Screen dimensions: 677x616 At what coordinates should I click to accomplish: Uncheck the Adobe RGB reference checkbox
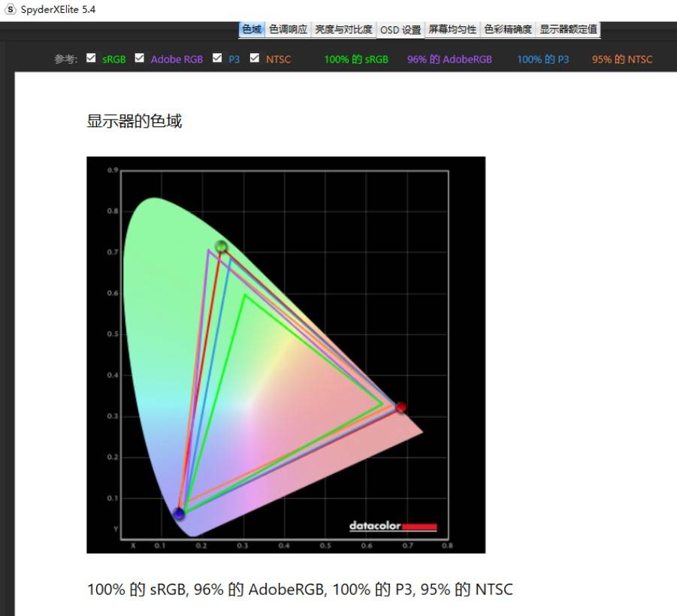tap(139, 58)
